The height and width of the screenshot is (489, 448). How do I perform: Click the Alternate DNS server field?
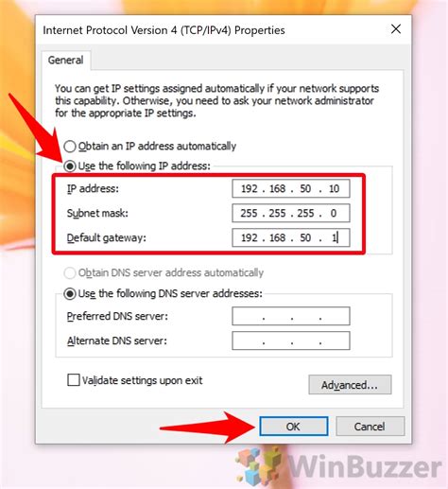291,341
